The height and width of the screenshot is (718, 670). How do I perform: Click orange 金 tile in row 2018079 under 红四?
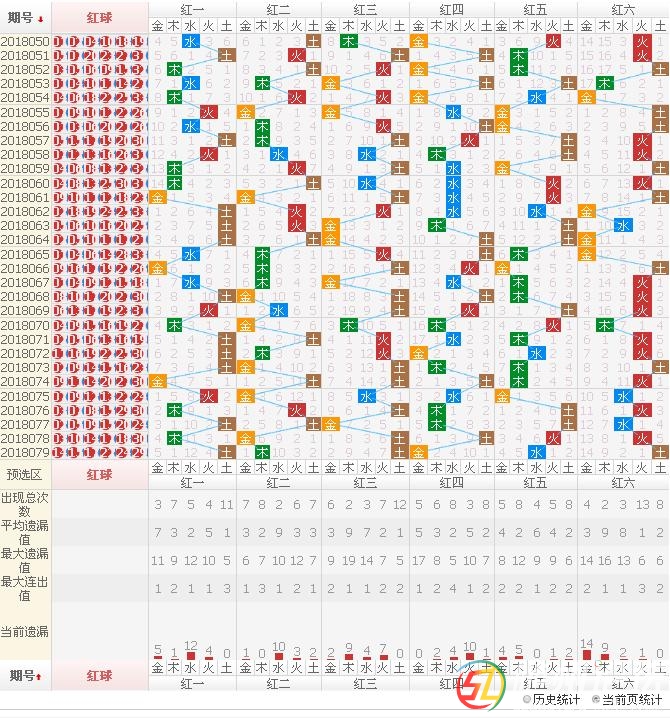point(418,452)
